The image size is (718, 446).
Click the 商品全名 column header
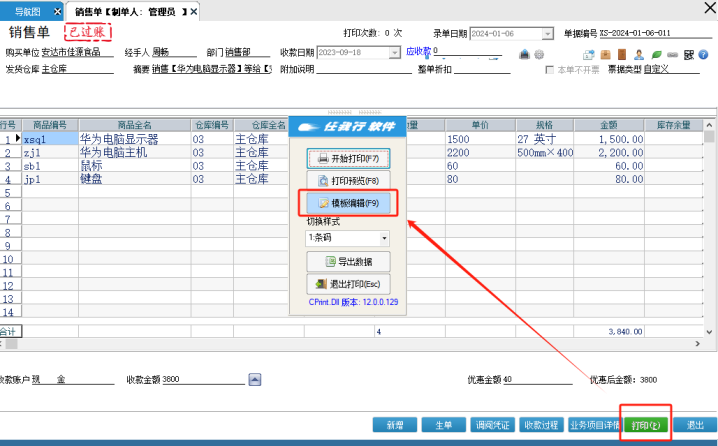click(x=135, y=125)
